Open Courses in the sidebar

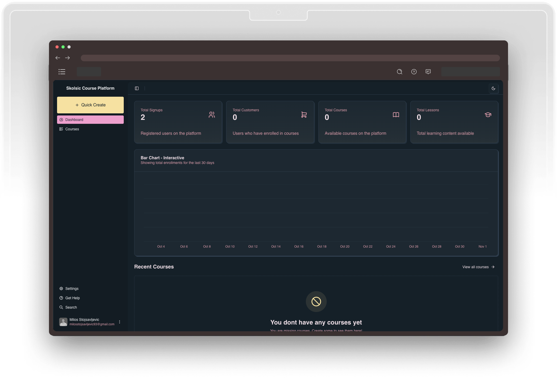pos(72,129)
